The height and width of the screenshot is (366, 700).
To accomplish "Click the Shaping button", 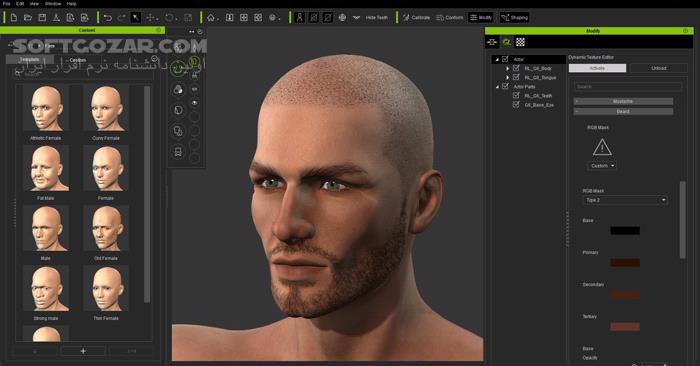I will [x=514, y=18].
